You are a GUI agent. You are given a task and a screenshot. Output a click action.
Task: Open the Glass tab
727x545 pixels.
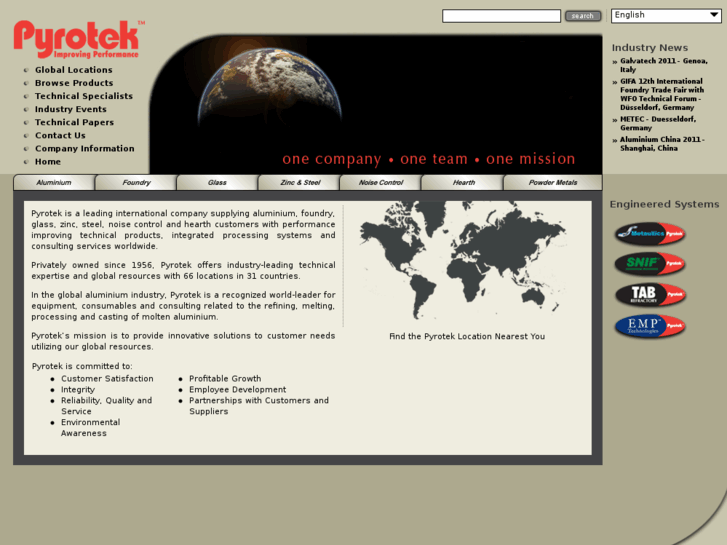217,182
